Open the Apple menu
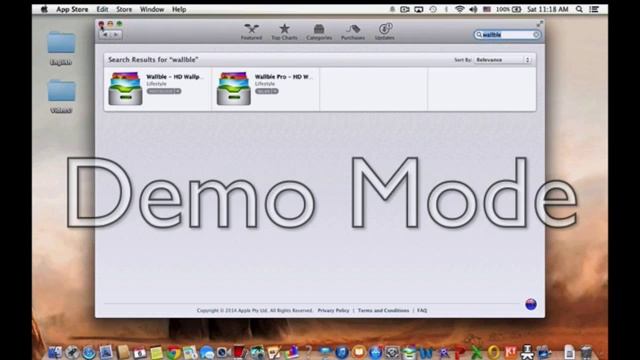 pyautogui.click(x=44, y=9)
